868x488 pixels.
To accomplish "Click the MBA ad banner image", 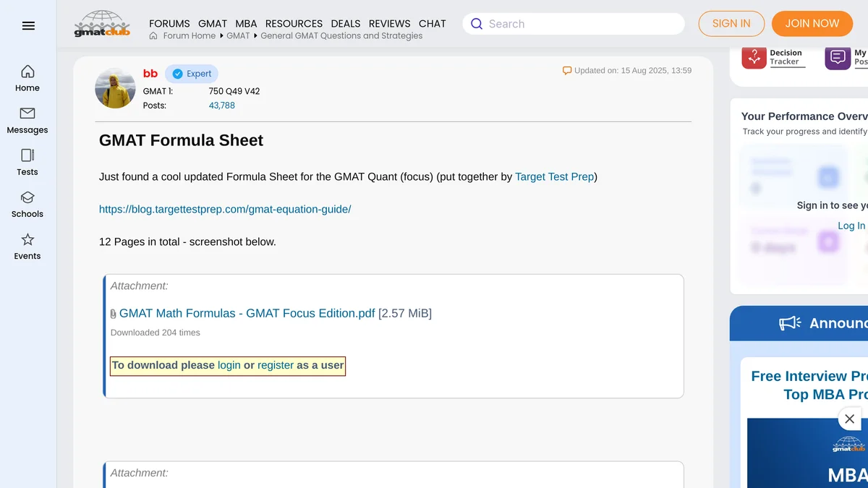I will pos(807,453).
